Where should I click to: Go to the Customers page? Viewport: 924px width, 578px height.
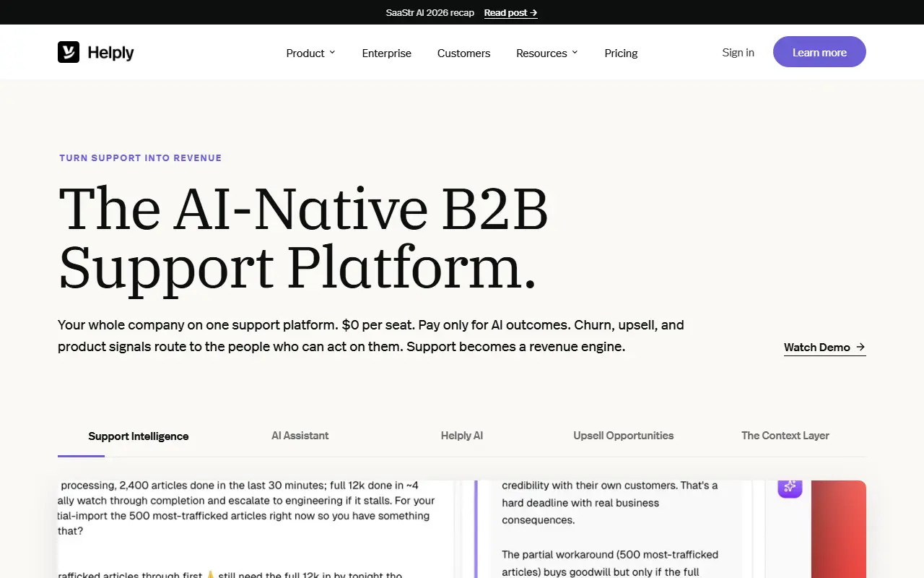[x=463, y=53]
